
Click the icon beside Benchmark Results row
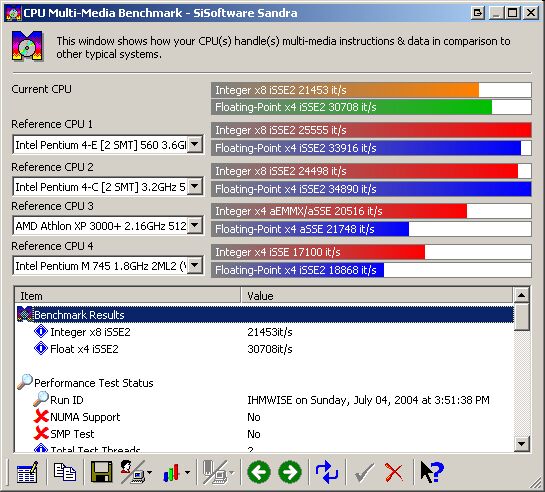24,314
